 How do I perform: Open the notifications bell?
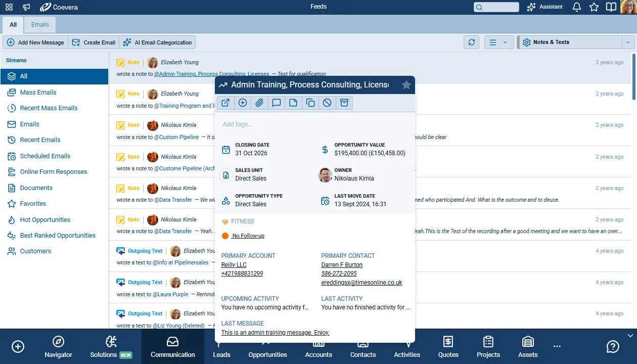pyautogui.click(x=577, y=7)
